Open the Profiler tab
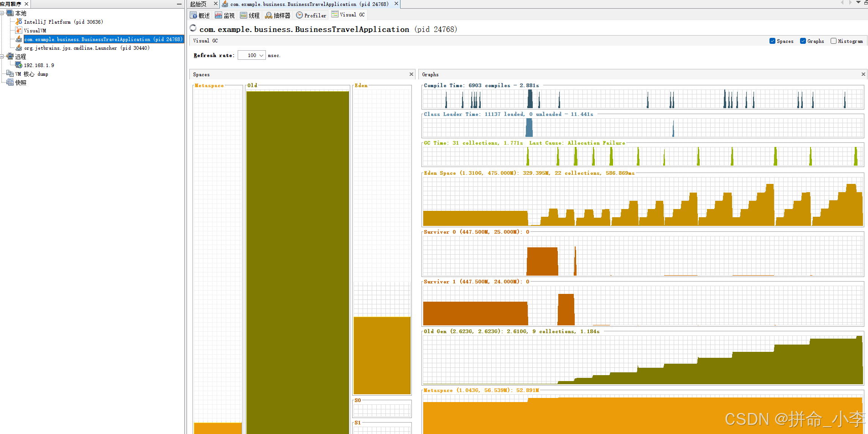 click(x=312, y=15)
